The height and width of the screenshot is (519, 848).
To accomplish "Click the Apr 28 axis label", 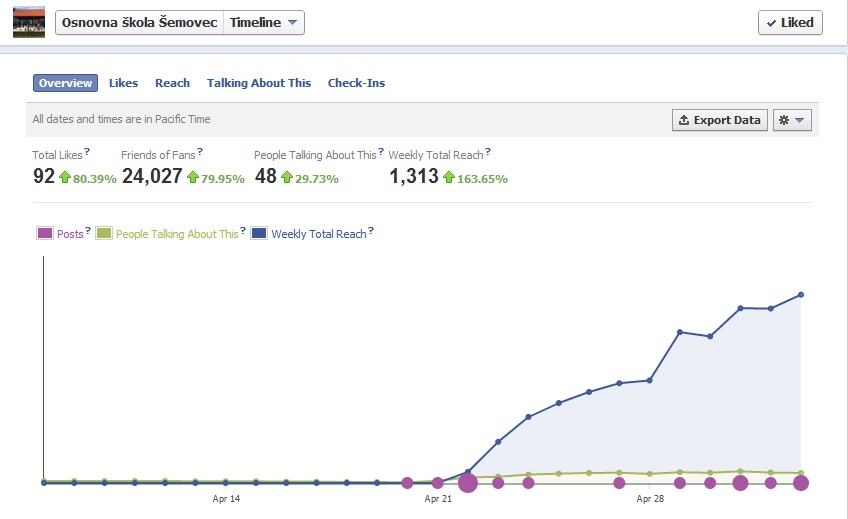I will [650, 498].
